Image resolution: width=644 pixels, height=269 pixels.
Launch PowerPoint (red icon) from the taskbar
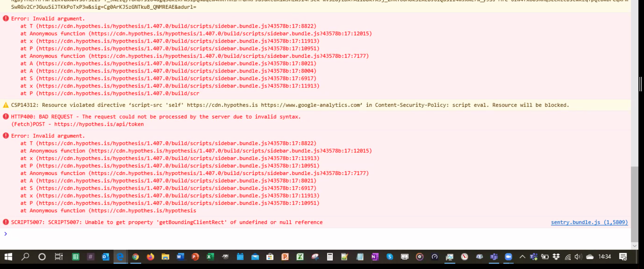[196, 257]
